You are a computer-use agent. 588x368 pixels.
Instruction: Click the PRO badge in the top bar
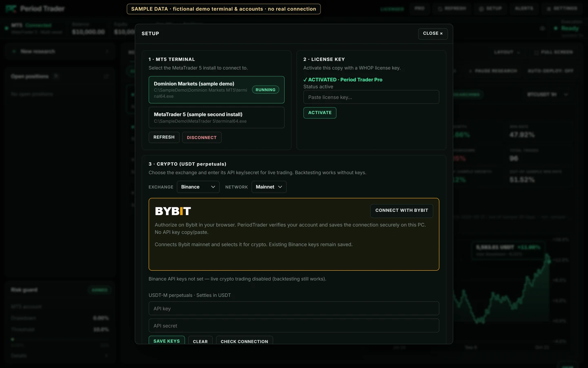419,9
